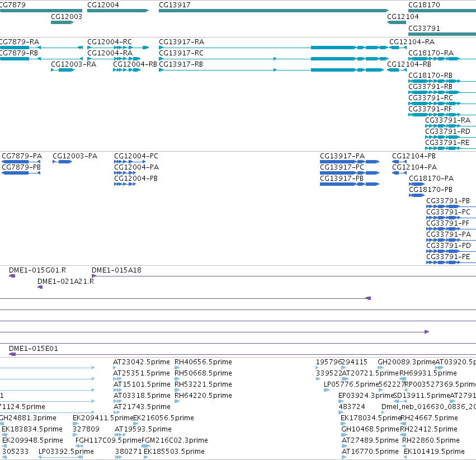The width and height of the screenshot is (476, 460).
Task: Select protein CG12003-PA label
Action: 75,156
